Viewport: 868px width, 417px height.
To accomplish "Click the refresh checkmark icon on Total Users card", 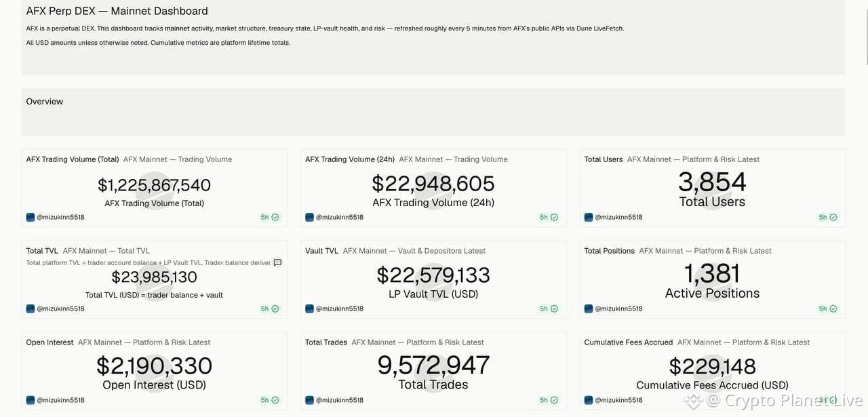I will tap(833, 218).
